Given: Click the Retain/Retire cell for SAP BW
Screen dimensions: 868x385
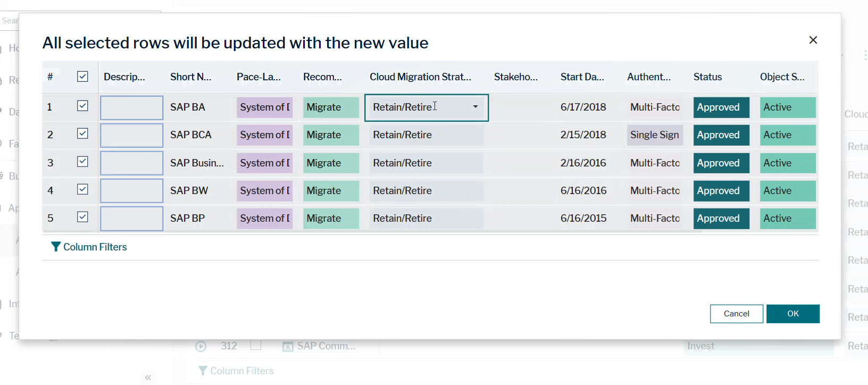Looking at the screenshot, I should point(426,191).
